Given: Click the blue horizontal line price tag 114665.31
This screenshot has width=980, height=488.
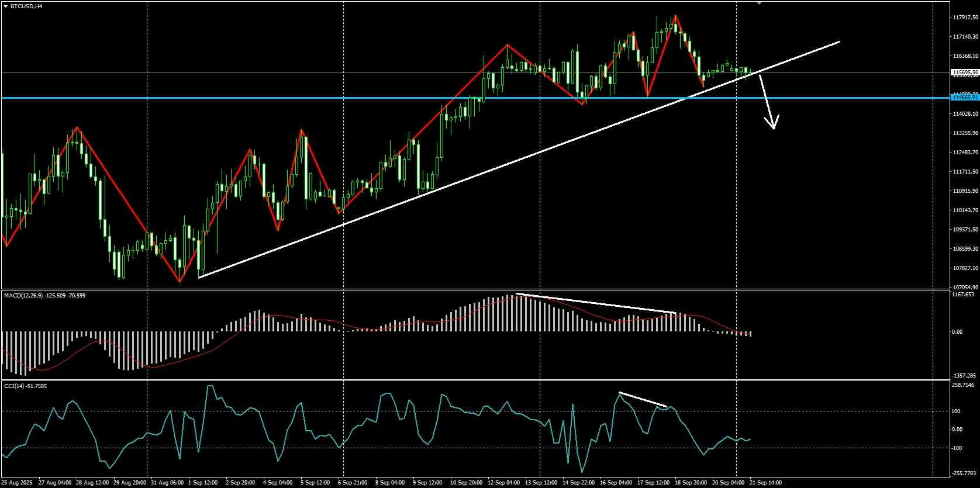Looking at the screenshot, I should [x=965, y=98].
